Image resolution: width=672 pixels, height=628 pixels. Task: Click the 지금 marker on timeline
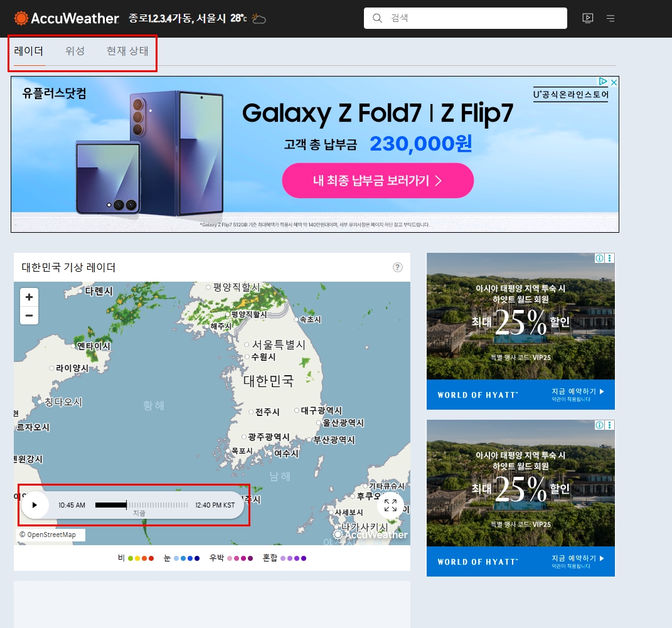point(139,513)
